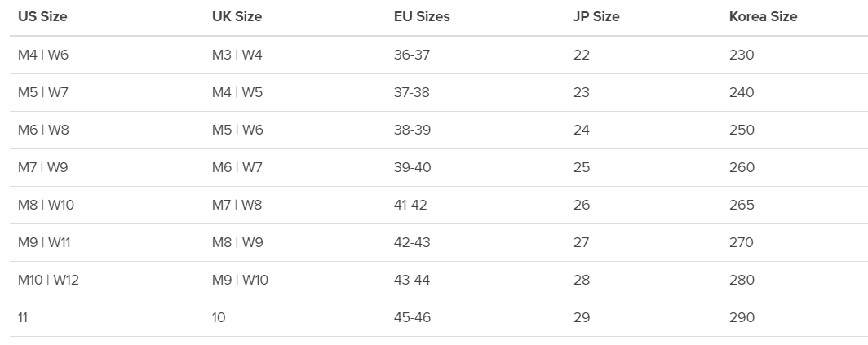Select the M4 | W6 US size cell
Viewport: 868px width, 345px height.
43,55
